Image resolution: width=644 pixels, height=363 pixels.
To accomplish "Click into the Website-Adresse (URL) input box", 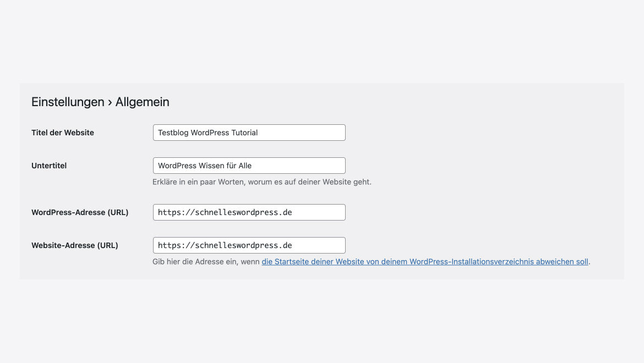I will (249, 245).
